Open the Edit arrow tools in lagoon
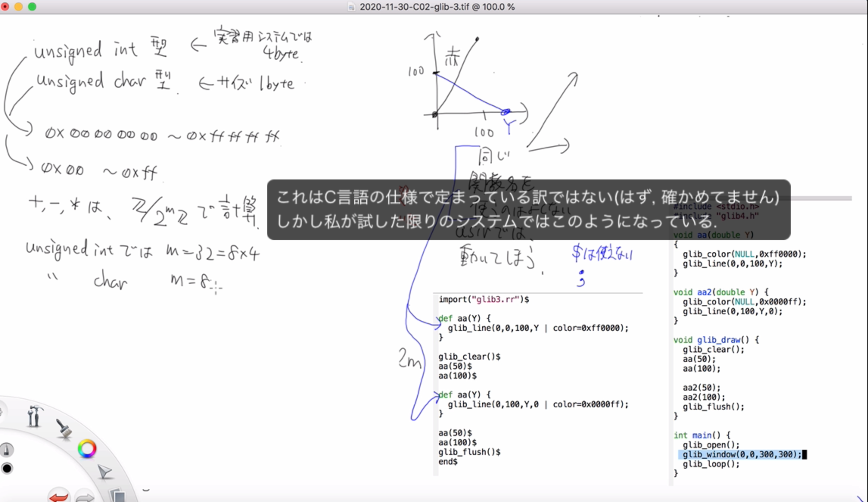Screen dimensions: 868x502 105,472
